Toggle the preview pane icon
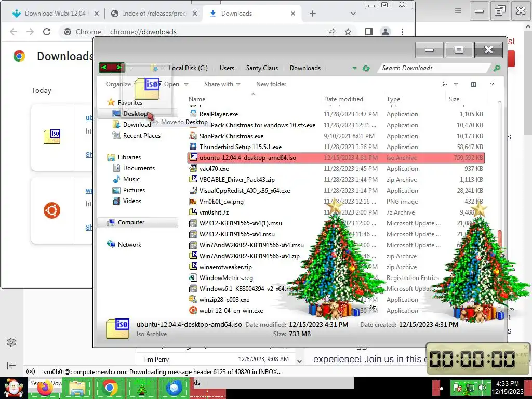532x399 pixels. point(473,85)
